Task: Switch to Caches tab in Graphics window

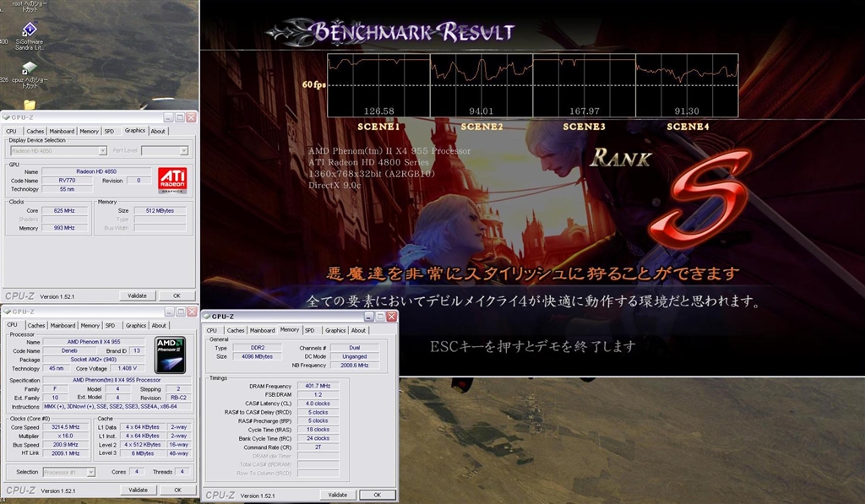Action: coord(35,131)
